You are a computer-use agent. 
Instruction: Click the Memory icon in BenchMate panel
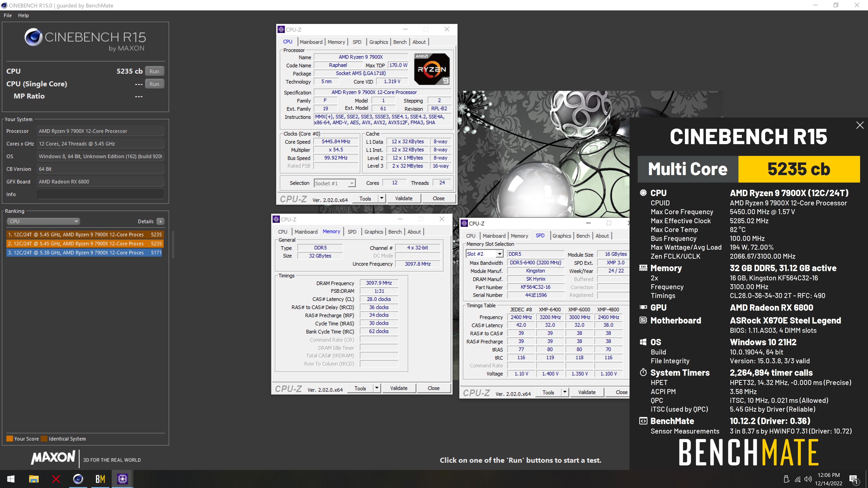643,268
